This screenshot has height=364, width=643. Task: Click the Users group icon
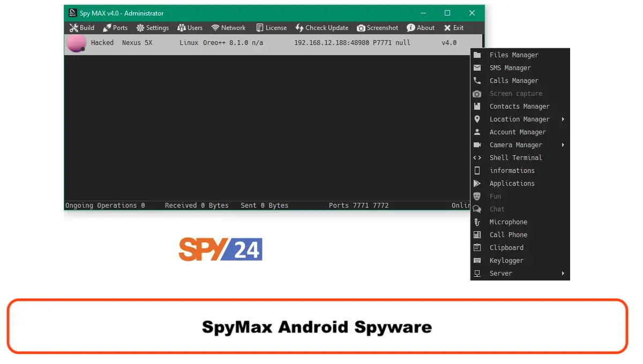(x=182, y=28)
